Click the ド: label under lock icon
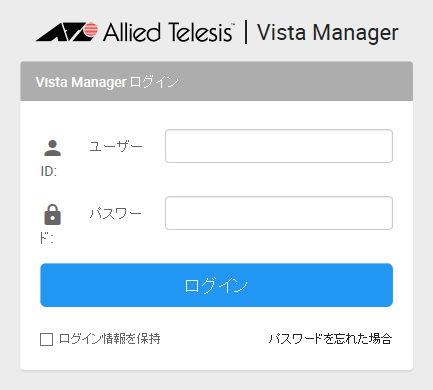This screenshot has height=390, width=433. click(x=47, y=238)
